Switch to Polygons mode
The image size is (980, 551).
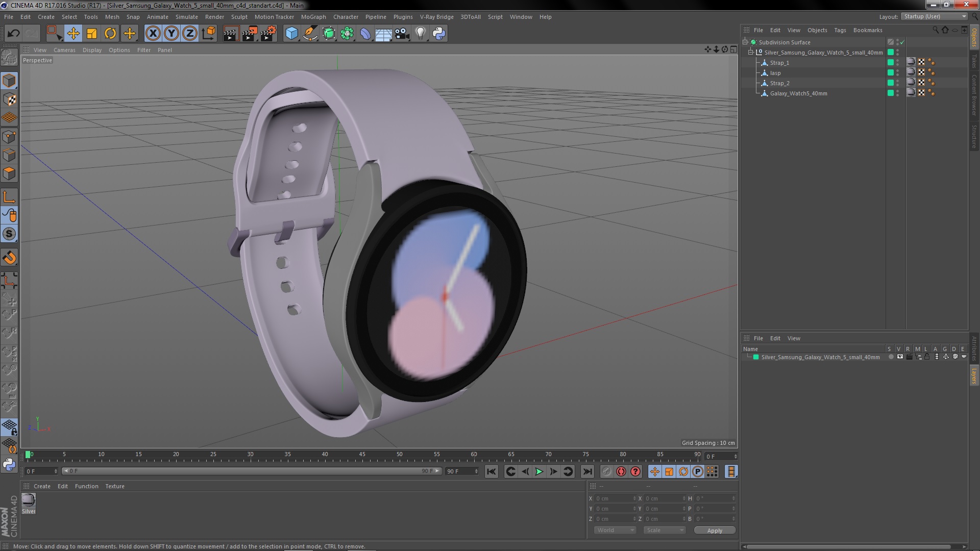point(9,173)
